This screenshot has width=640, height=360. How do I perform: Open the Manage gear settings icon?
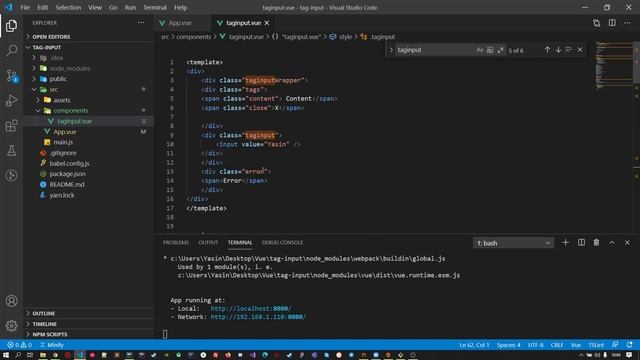coord(11,325)
